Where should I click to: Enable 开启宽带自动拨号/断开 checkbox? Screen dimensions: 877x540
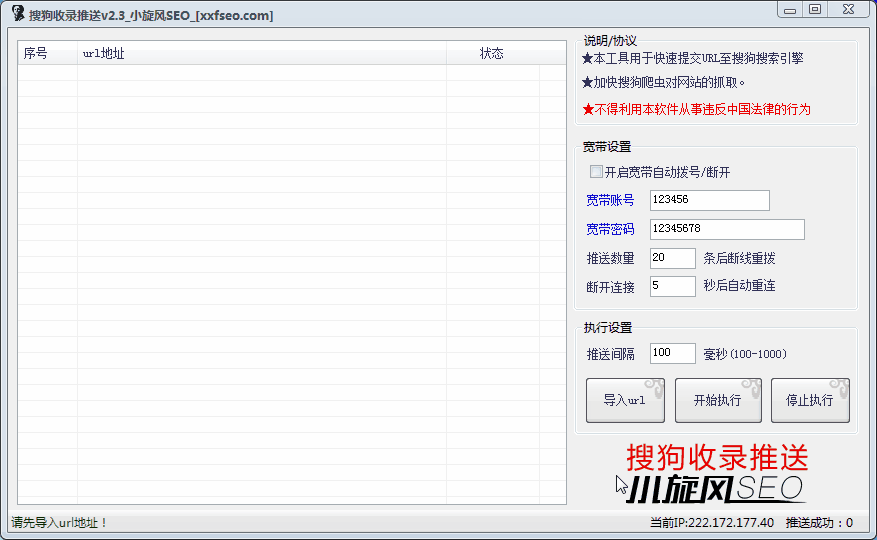coord(596,172)
